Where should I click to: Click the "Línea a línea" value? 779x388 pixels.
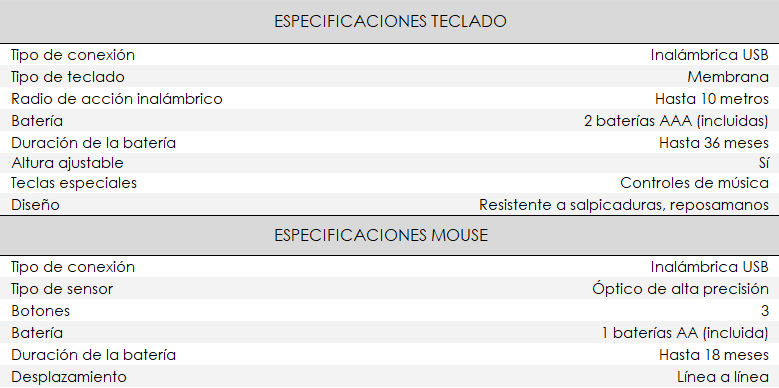[x=723, y=377]
